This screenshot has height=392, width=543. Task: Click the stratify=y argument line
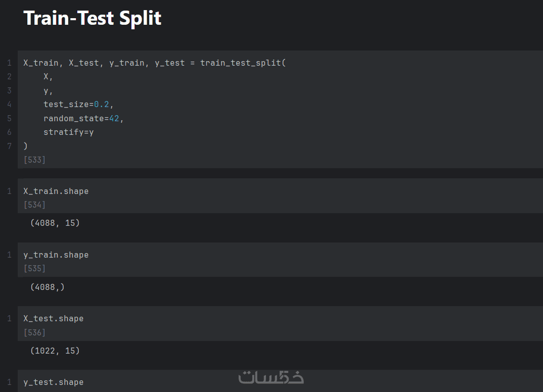[x=69, y=132]
